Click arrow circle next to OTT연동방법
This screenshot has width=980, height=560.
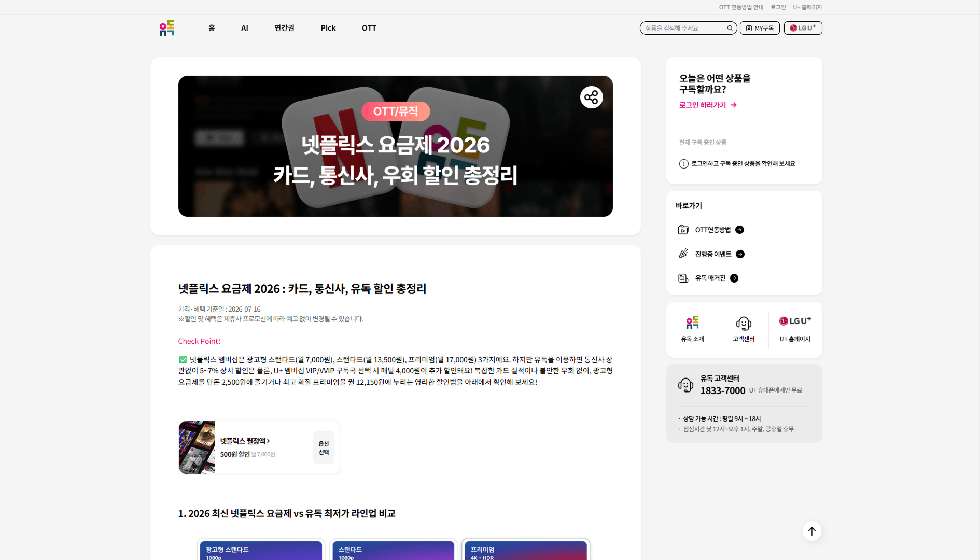(x=739, y=230)
